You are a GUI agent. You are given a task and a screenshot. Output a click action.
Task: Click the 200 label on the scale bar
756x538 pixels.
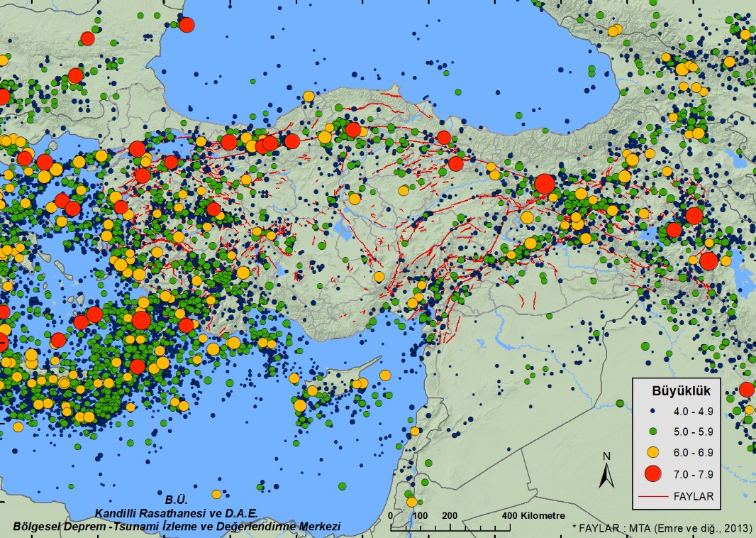450,515
